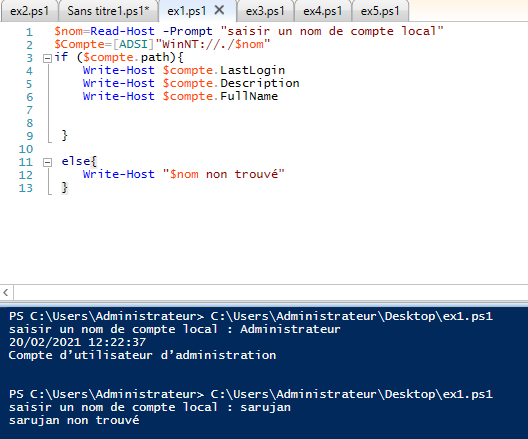Open the ex5.ps1 script tab
Viewport: 528px width, 439px height.
coord(380,11)
